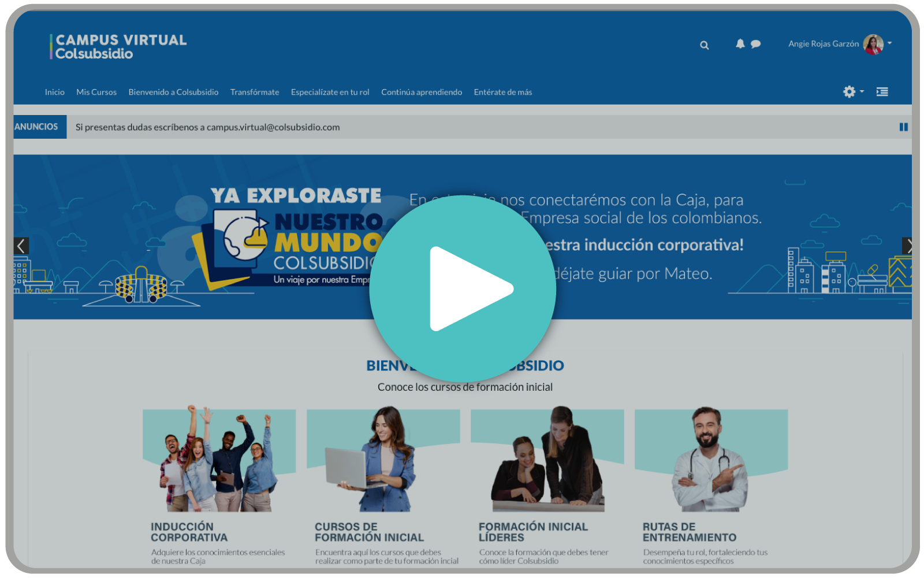Click the Campus Virtual Colsubsidio logo

click(x=118, y=46)
